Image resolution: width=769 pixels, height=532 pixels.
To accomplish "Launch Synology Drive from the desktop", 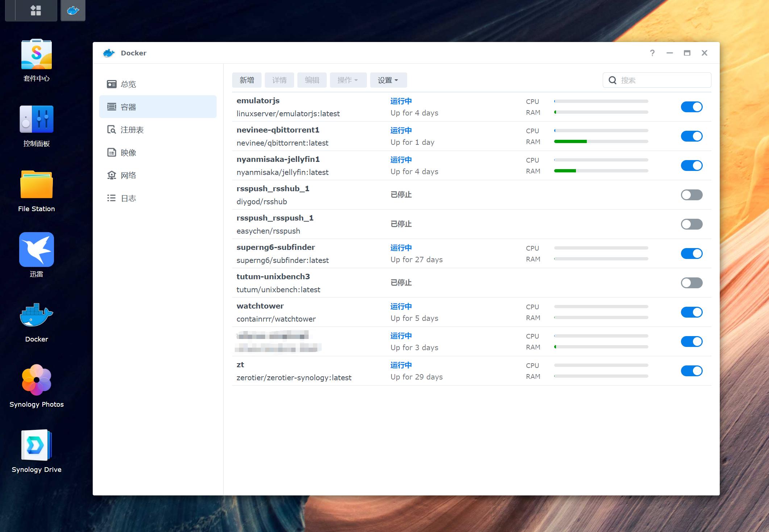I will tap(36, 445).
